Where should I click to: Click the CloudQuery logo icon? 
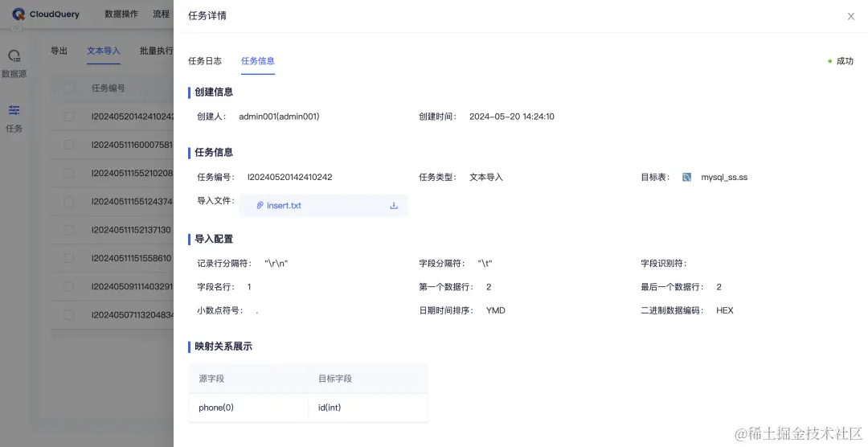(18, 14)
